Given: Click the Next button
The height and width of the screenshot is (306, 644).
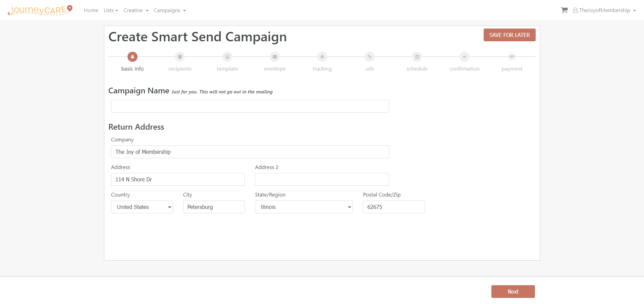Looking at the screenshot, I should (513, 292).
